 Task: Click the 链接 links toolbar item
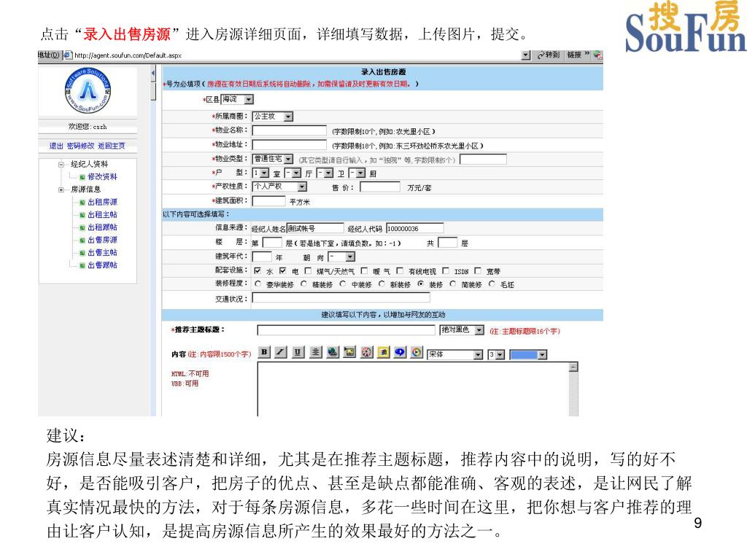coord(575,55)
